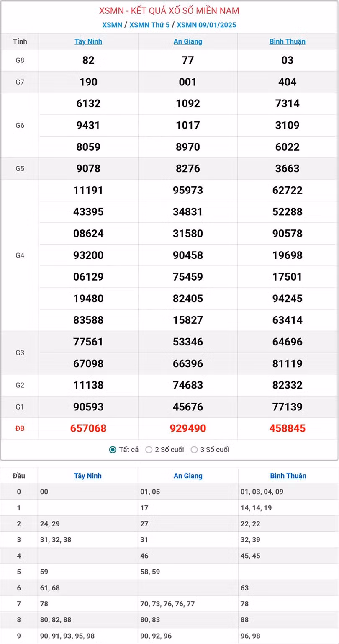The height and width of the screenshot is (644, 339).
Task: Click the page title 'XSMN - Kết quả xổ số miền Nam'
Action: 169,10
